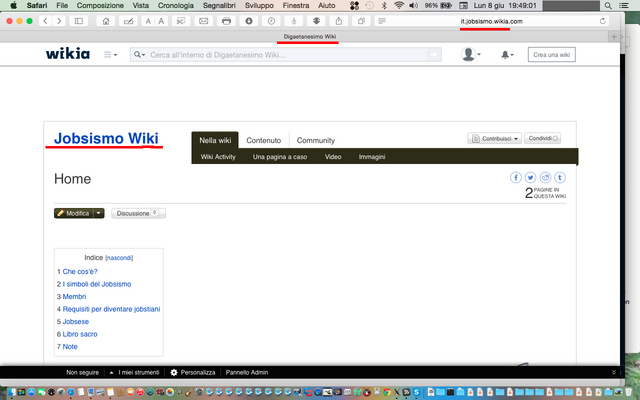Click the Jobsismo Wiki title link
The image size is (640, 400).
106,138
